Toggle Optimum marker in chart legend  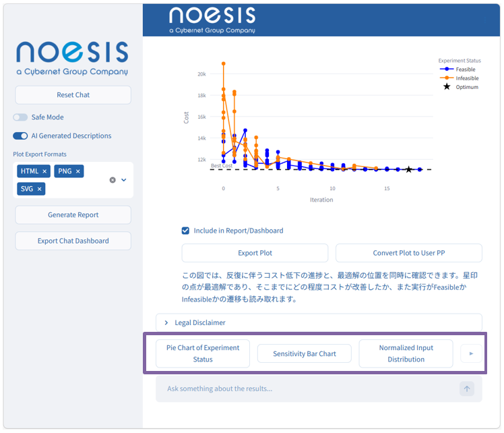460,87
